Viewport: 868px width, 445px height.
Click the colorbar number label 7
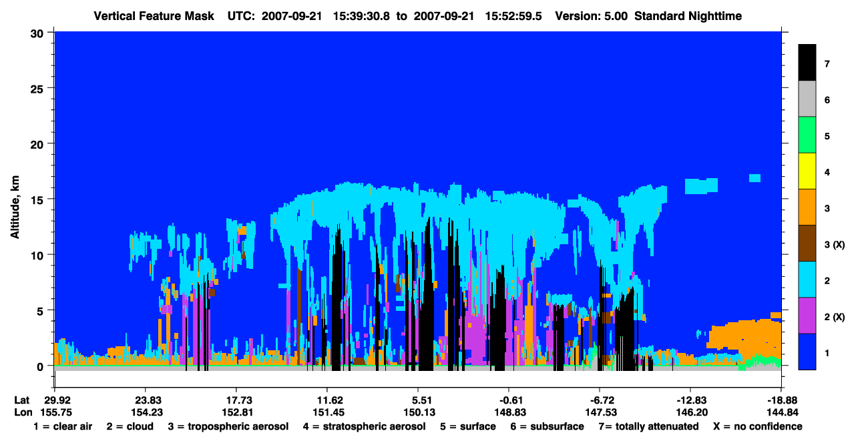(x=827, y=64)
